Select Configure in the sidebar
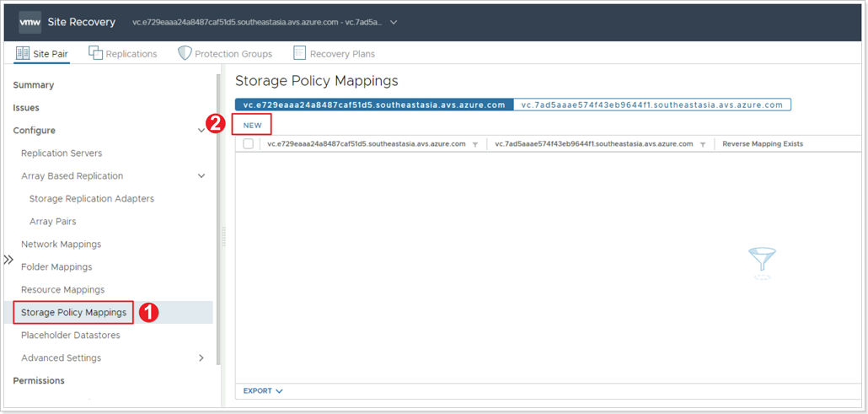Viewport: 868px width, 414px height. click(34, 130)
